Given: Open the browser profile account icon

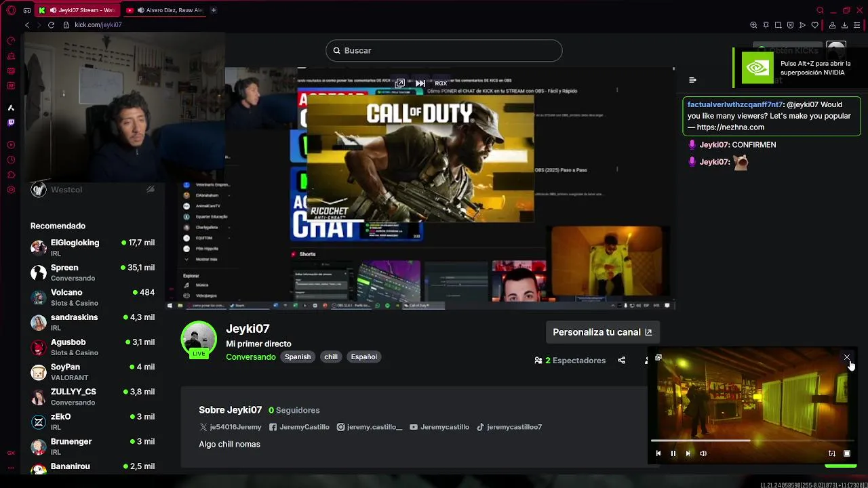Looking at the screenshot, I should (832, 25).
